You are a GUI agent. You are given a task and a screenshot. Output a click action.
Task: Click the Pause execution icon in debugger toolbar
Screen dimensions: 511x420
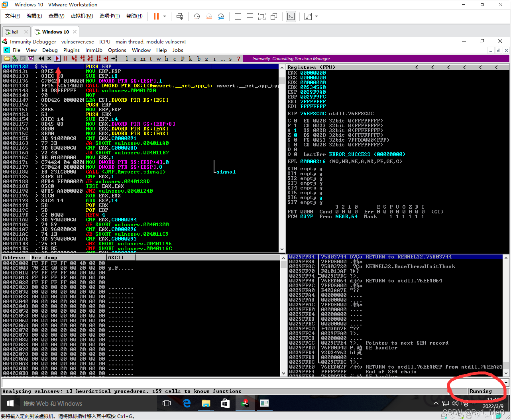[x=65, y=59]
